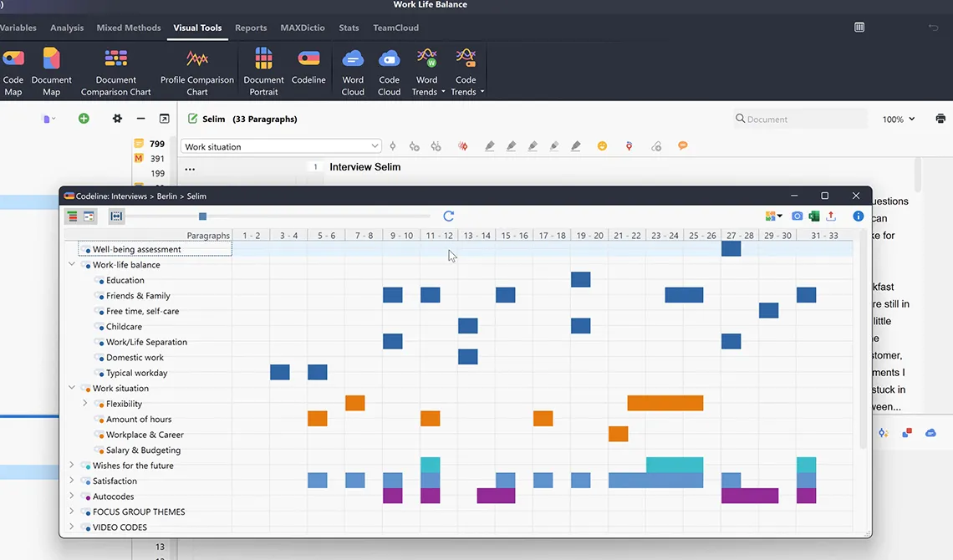Print the Selim document
This screenshot has width=953, height=560.
coord(940,119)
